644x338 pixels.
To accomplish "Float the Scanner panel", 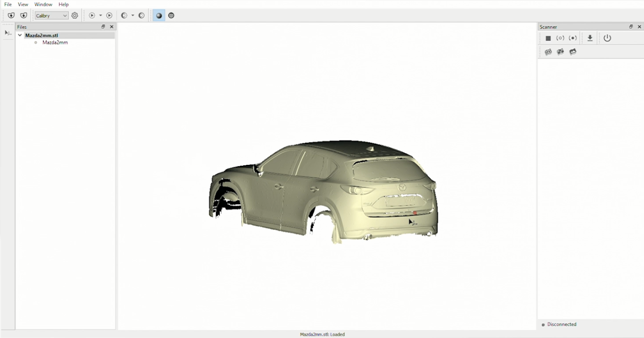I will (x=631, y=27).
